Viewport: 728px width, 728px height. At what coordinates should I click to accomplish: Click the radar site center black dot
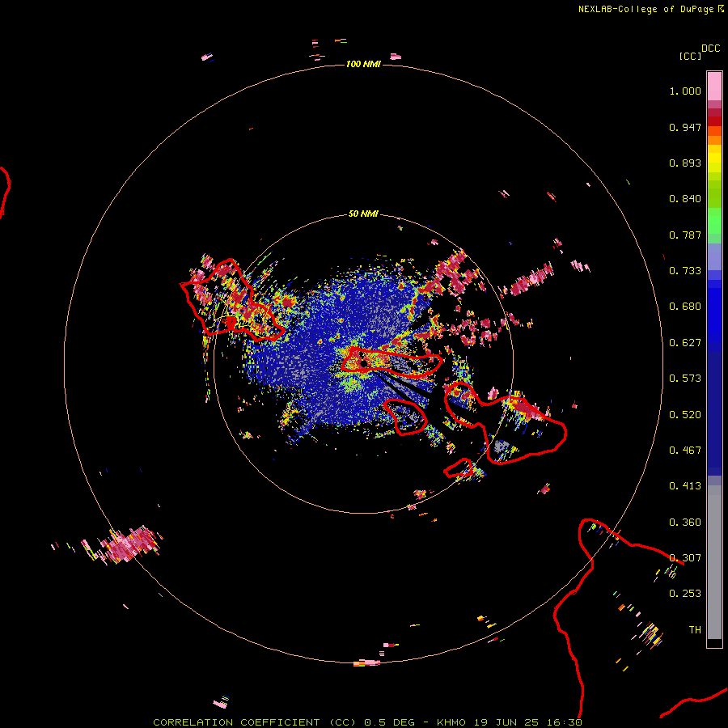[x=364, y=363]
